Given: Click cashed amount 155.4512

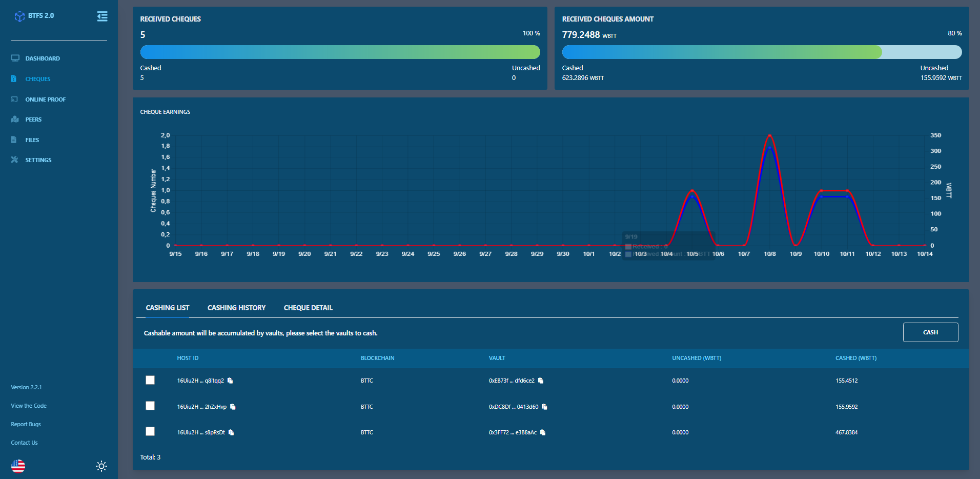Looking at the screenshot, I should [846, 381].
